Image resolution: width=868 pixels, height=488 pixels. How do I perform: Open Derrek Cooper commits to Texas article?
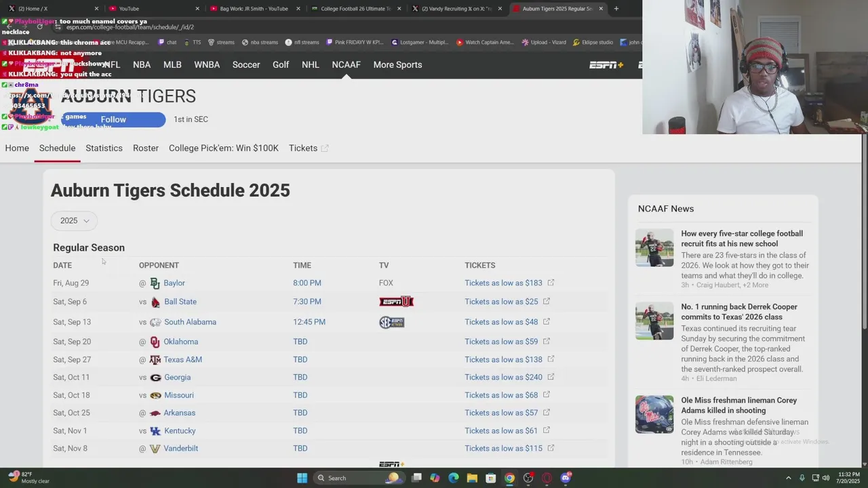coord(739,312)
